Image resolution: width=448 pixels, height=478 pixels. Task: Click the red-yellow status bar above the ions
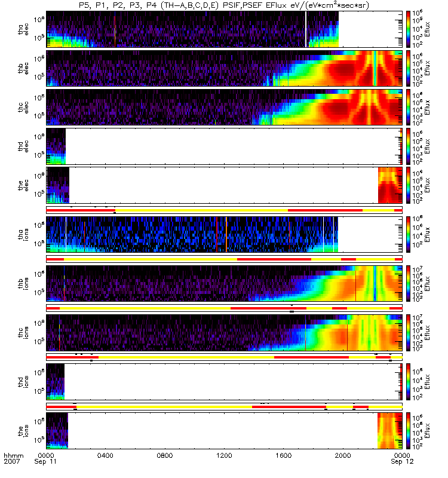click(225, 407)
